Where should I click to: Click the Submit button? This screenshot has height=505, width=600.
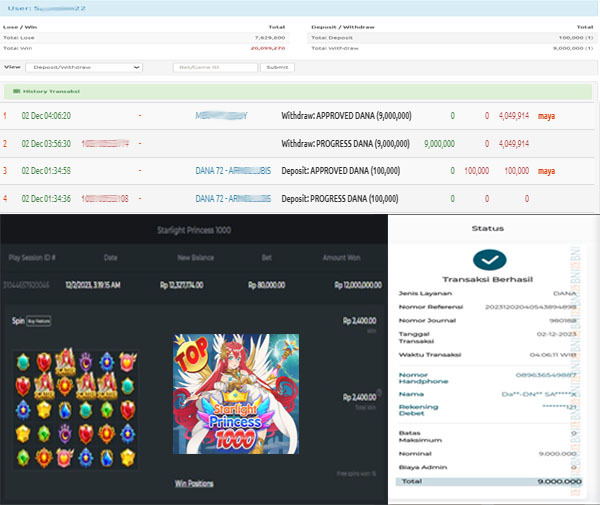coord(277,68)
